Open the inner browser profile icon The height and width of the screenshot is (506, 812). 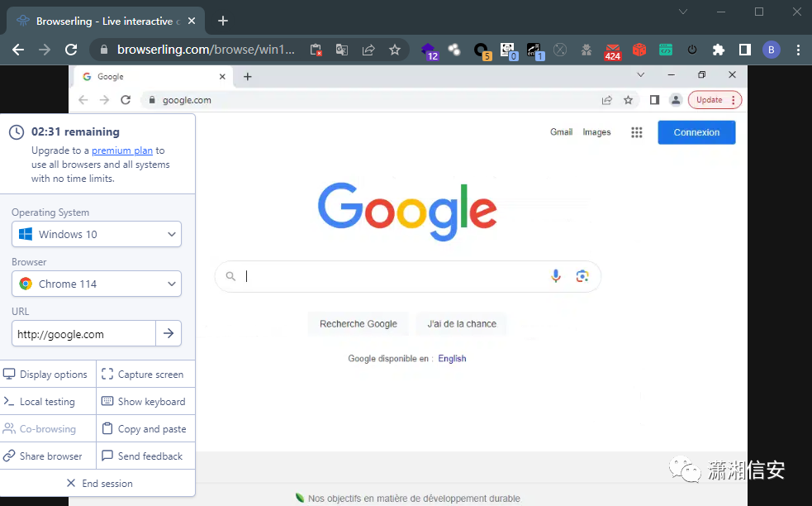click(x=676, y=100)
